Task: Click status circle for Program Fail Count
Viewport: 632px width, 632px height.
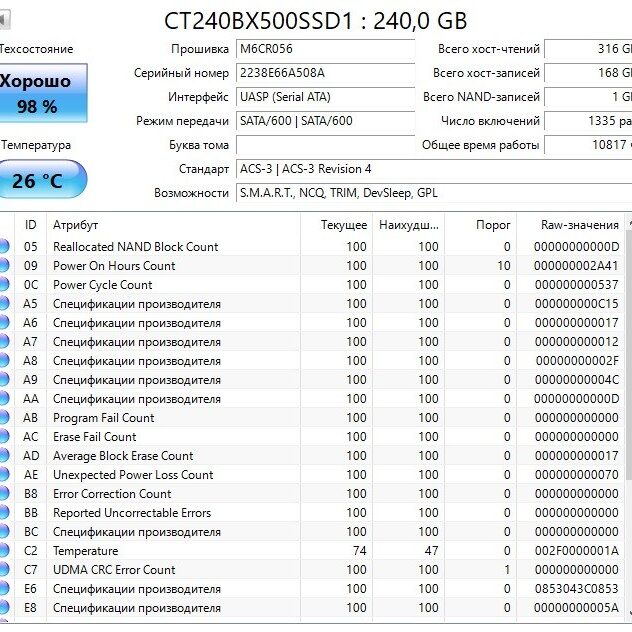Action: 3,418
